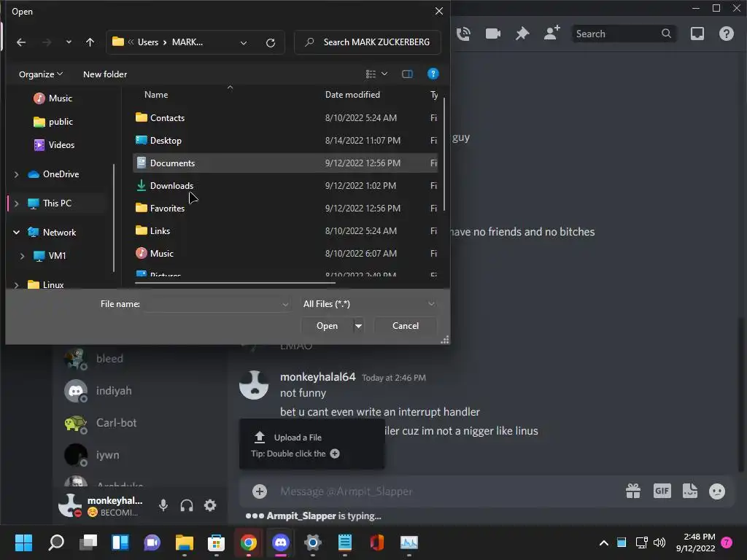The image size is (747, 560).
Task: Open recent locations dropdown arrow
Action: 69,42
